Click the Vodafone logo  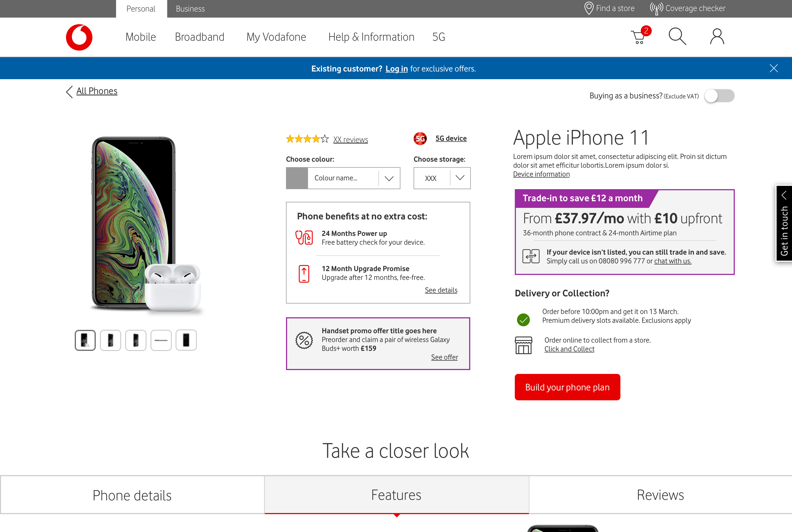[x=79, y=37]
